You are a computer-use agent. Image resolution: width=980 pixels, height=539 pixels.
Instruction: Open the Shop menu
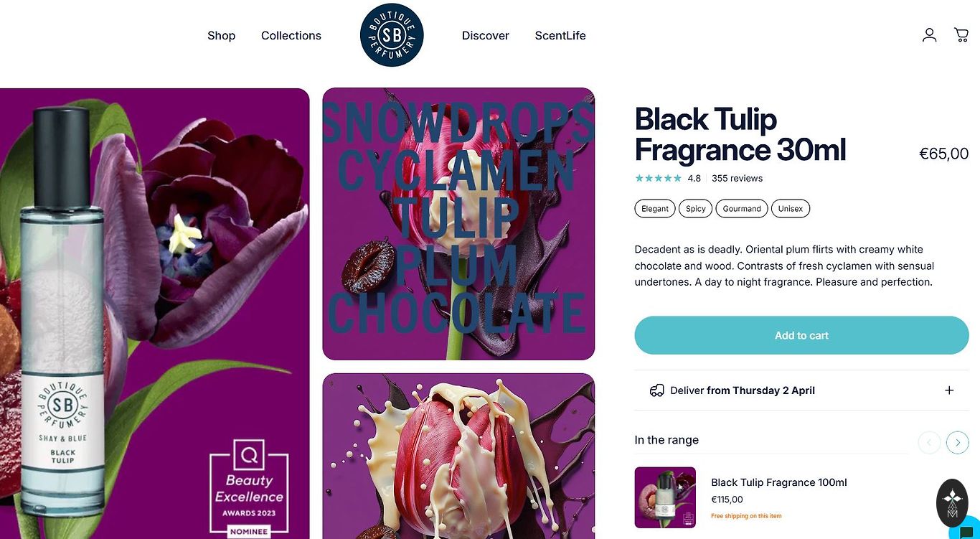(221, 35)
